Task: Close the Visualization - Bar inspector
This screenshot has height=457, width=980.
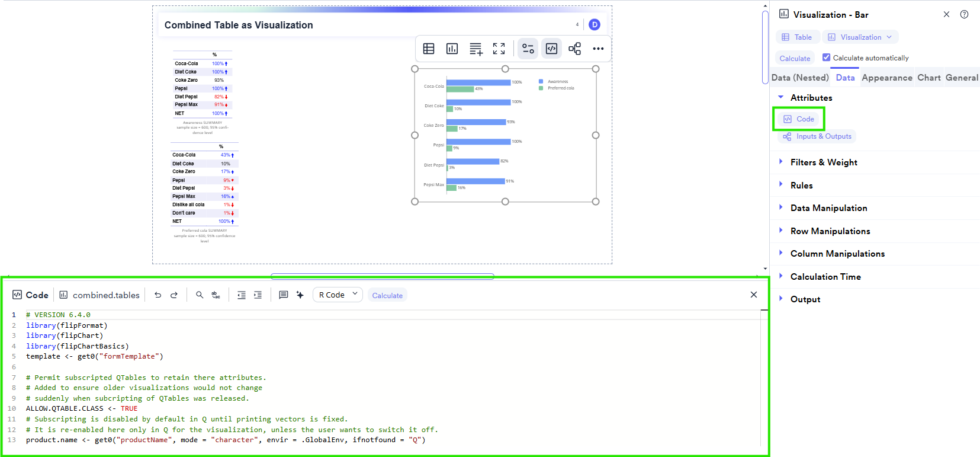Action: [x=946, y=14]
